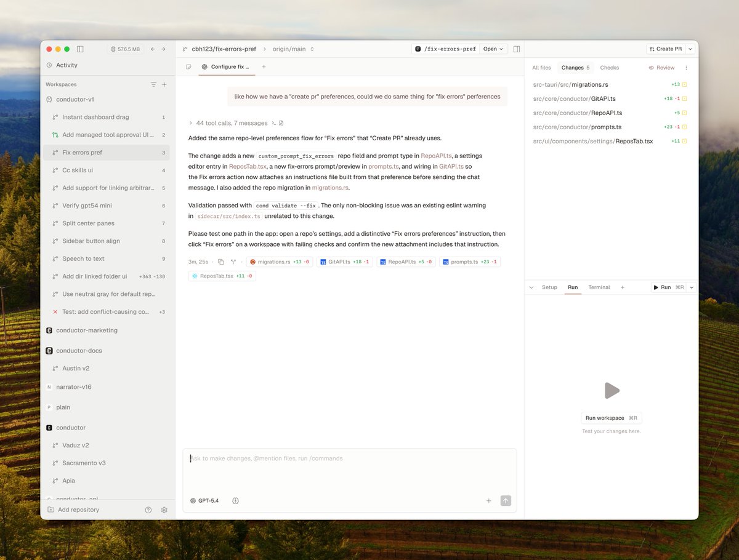Screen dimensions: 739x560
Task: Click the yellow modified marker for prompts.ts
Action: click(x=684, y=127)
